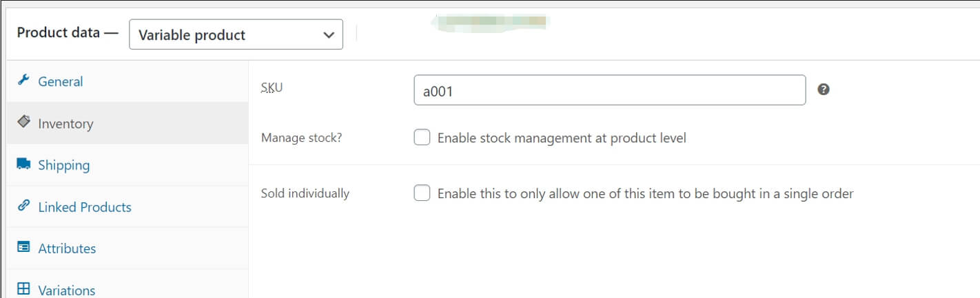Viewport: 980px width, 298px height.
Task: Click the truck icon beside Shipping
Action: (23, 164)
